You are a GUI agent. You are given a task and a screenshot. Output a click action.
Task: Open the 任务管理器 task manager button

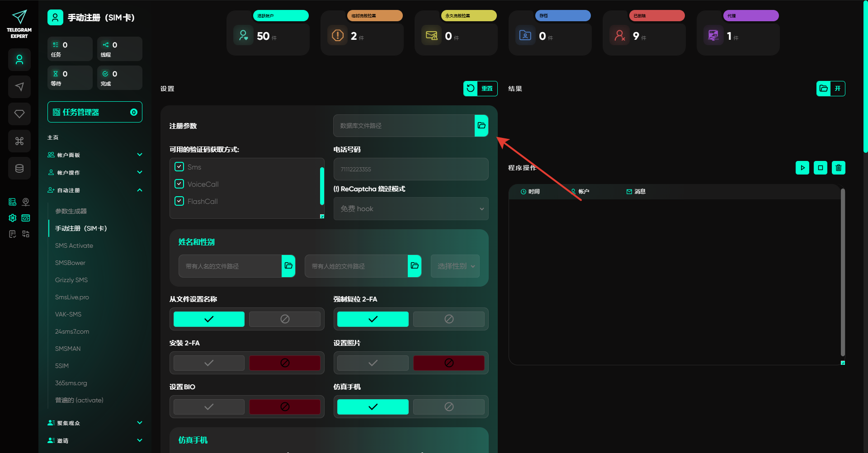coord(95,112)
